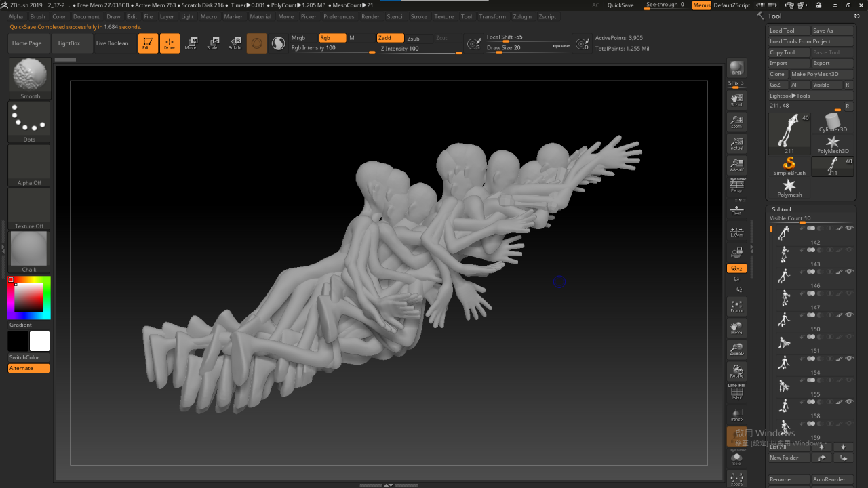Click the Frame view icon
This screenshot has height=488, width=868.
tap(736, 306)
